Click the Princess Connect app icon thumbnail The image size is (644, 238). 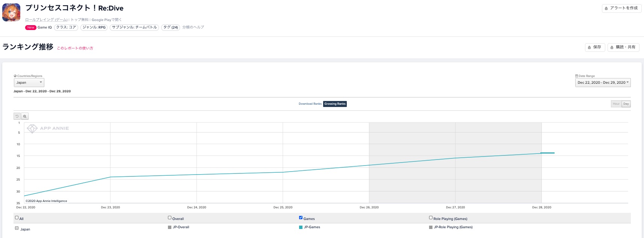[11, 12]
